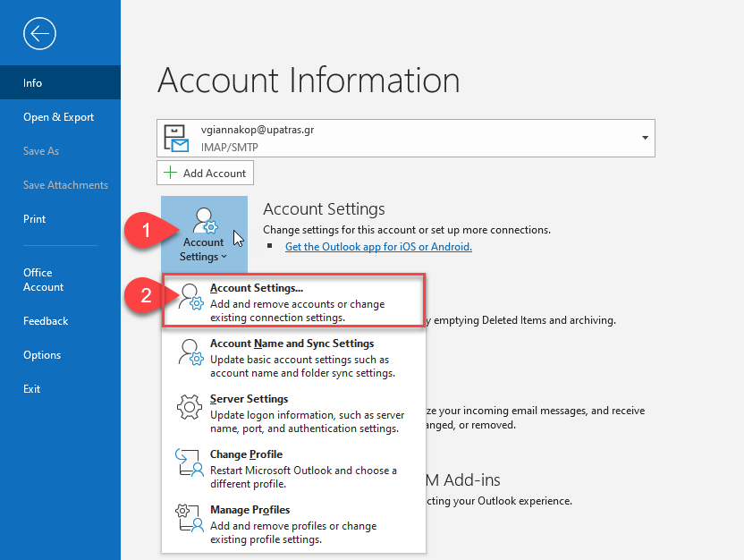
Task: Click the person-gear icon on the Account Settings button
Action: [205, 221]
